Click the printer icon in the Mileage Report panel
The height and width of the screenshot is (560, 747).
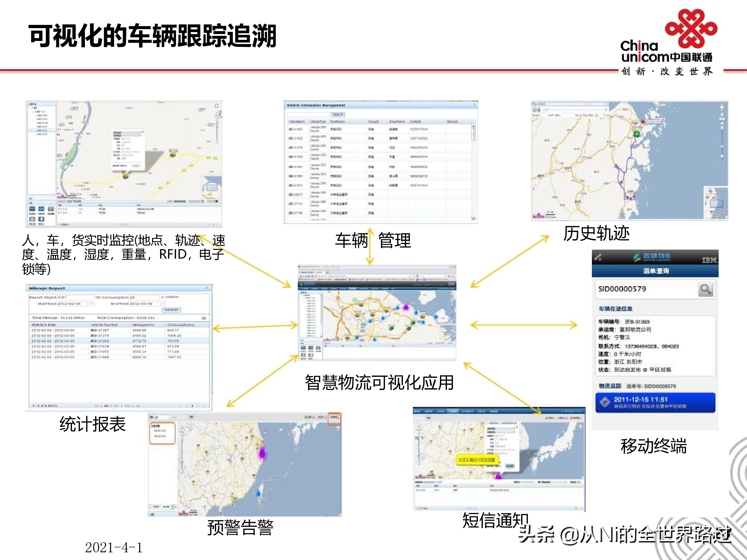click(x=204, y=319)
